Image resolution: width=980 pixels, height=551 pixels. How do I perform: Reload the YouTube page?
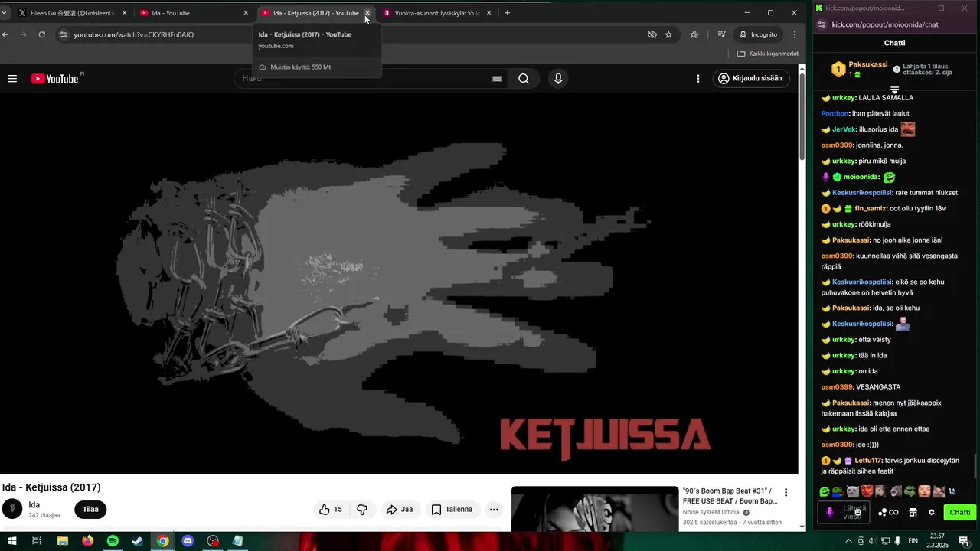coord(41,34)
